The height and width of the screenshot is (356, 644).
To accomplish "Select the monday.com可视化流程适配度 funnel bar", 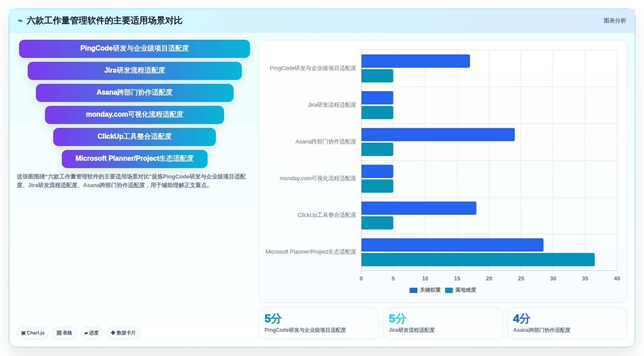I will point(135,115).
